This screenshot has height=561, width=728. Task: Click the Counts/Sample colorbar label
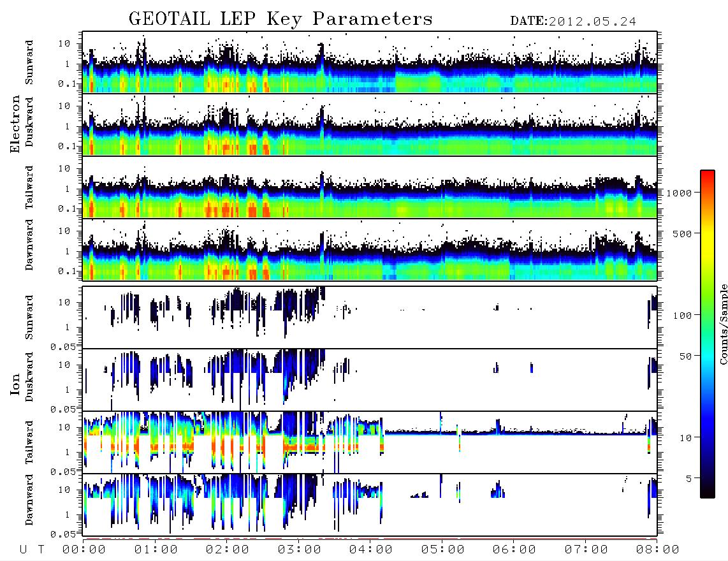(723, 324)
